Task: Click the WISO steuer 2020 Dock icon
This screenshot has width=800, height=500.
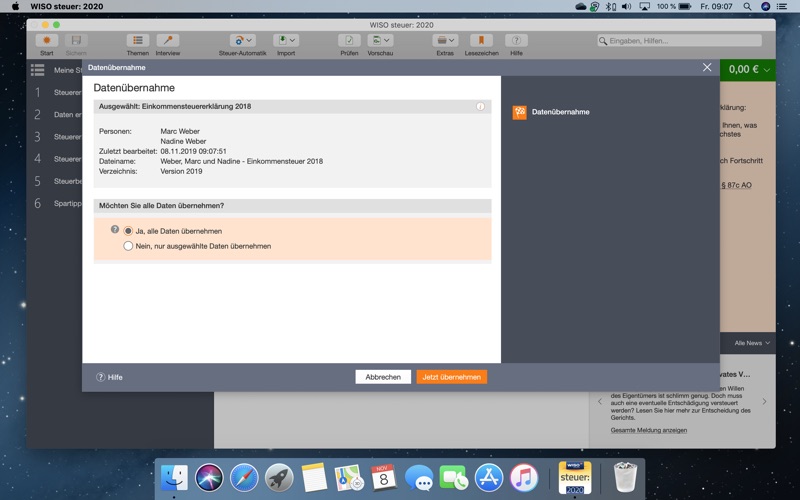Action: pyautogui.click(x=575, y=478)
